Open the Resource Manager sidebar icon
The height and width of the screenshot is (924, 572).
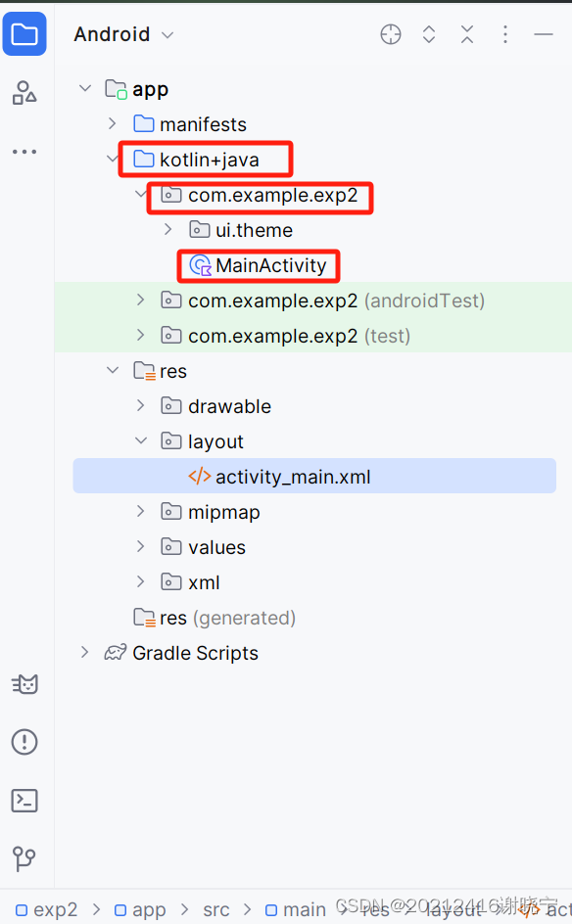pos(24,93)
